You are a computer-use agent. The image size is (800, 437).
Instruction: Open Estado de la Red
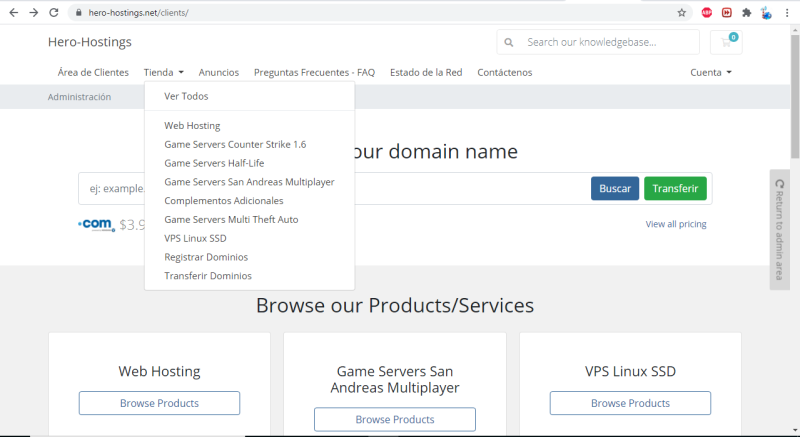click(426, 72)
